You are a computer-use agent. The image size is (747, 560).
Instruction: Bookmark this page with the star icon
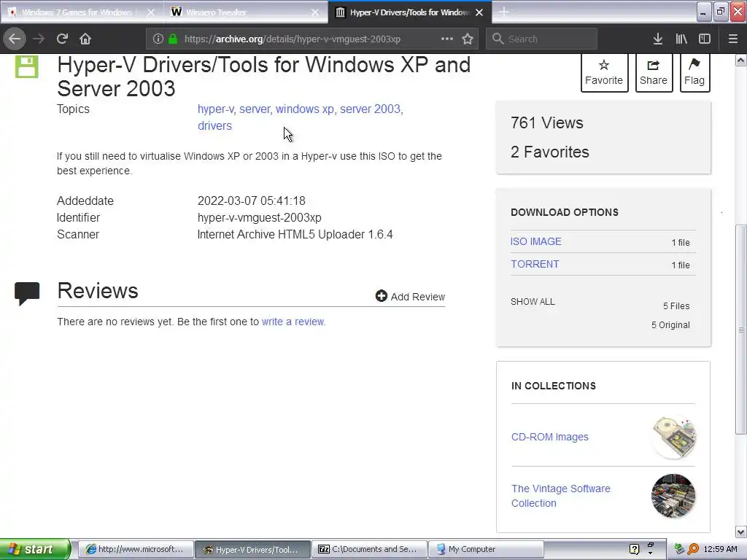(x=468, y=39)
